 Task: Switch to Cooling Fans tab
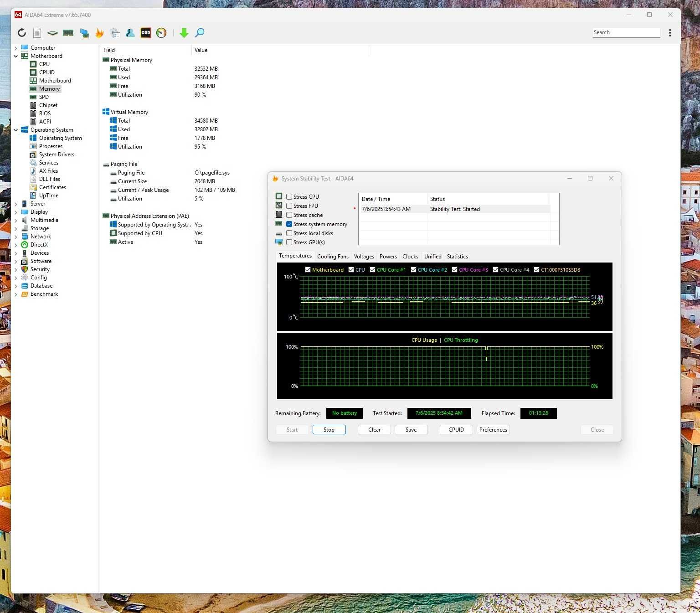pyautogui.click(x=333, y=257)
